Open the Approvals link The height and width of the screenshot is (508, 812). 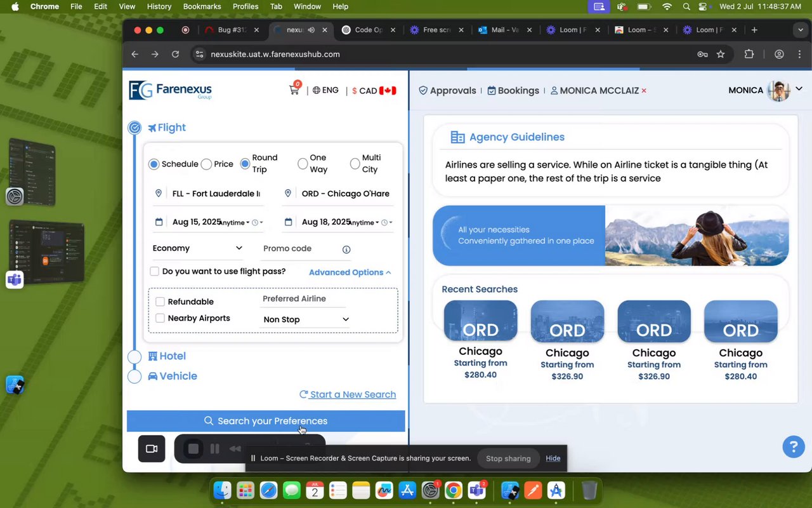(x=447, y=91)
